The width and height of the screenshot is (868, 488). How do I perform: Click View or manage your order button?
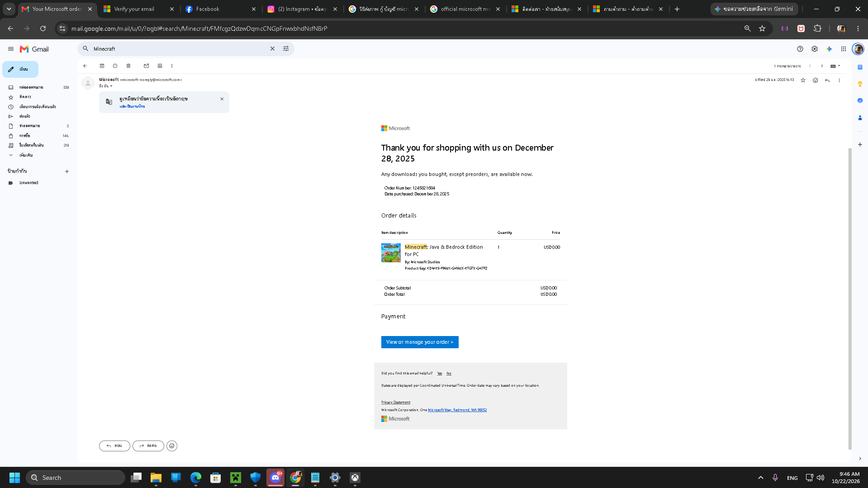coord(420,342)
